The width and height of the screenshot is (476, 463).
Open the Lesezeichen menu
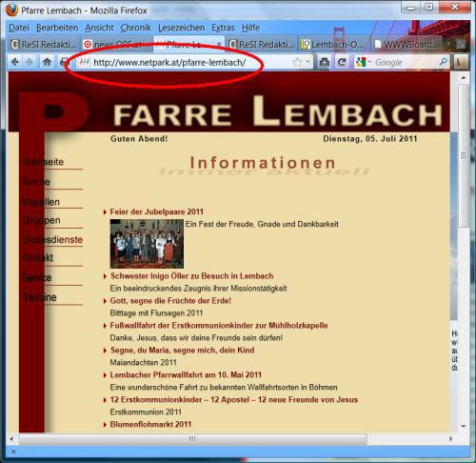coord(181,28)
